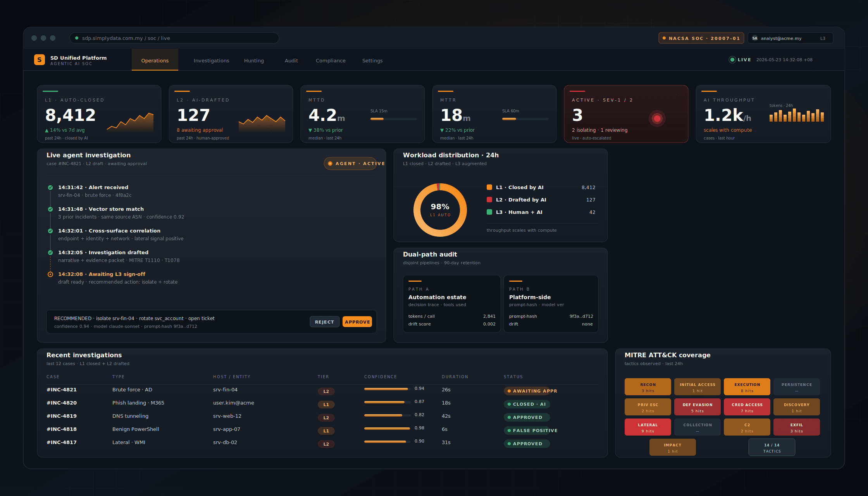The image size is (868, 496).
Task: Click the CLOSED · AI status pill
Action: click(x=527, y=404)
